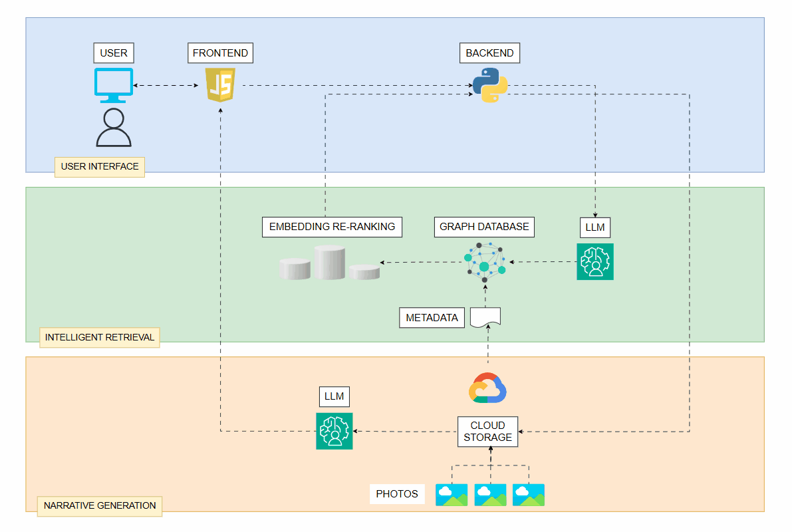Select the BACKEND label box
Image resolution: width=792 pixels, height=532 pixels.
tap(489, 53)
